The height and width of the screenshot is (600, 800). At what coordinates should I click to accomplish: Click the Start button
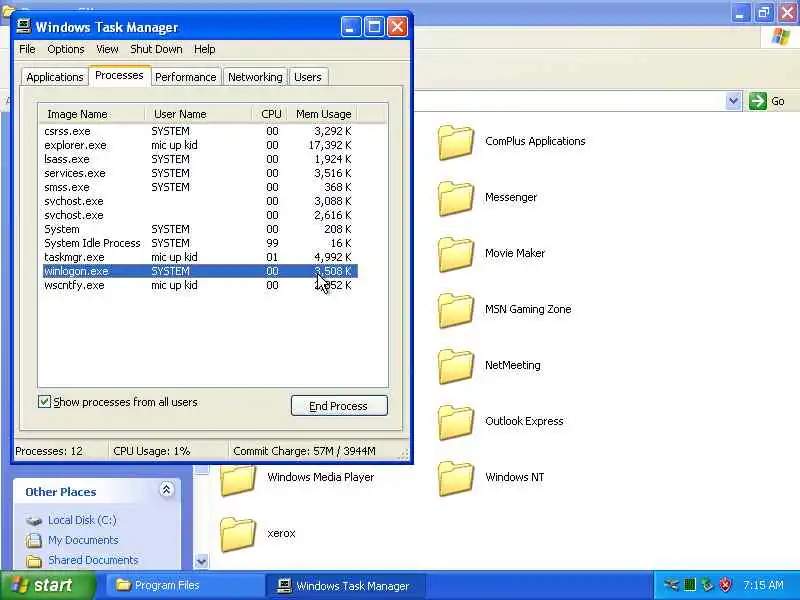(47, 585)
